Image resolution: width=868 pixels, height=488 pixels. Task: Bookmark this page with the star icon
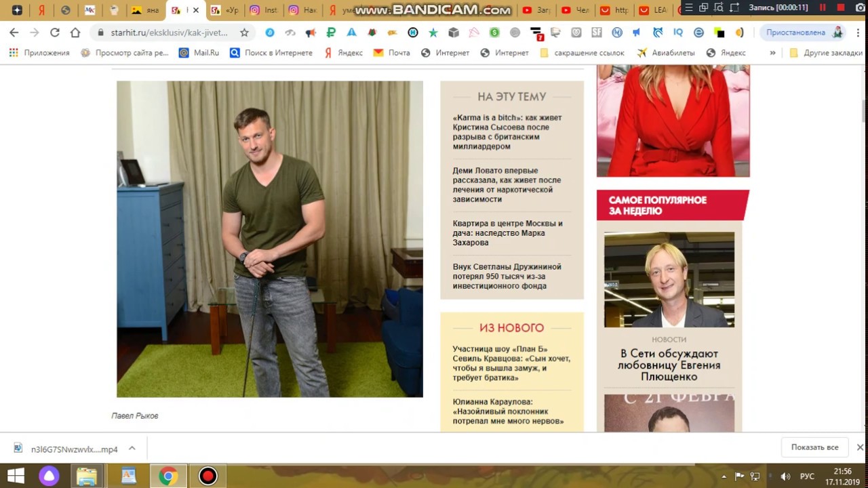(244, 33)
